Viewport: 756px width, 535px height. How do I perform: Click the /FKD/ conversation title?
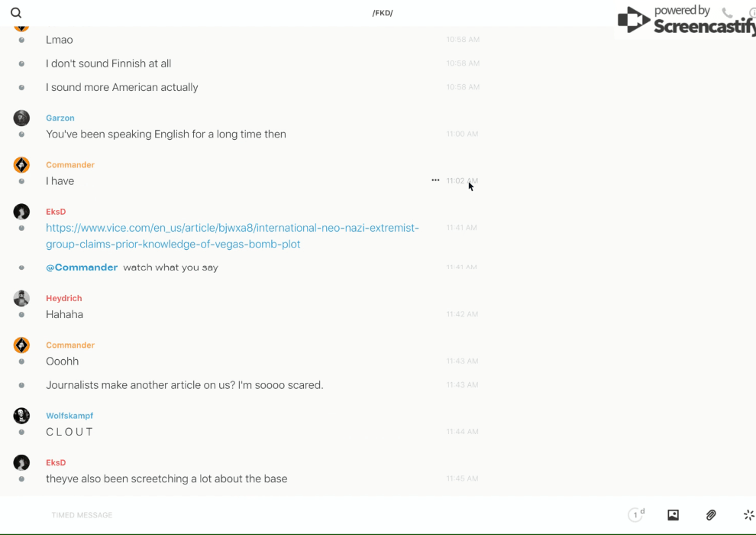coord(383,13)
